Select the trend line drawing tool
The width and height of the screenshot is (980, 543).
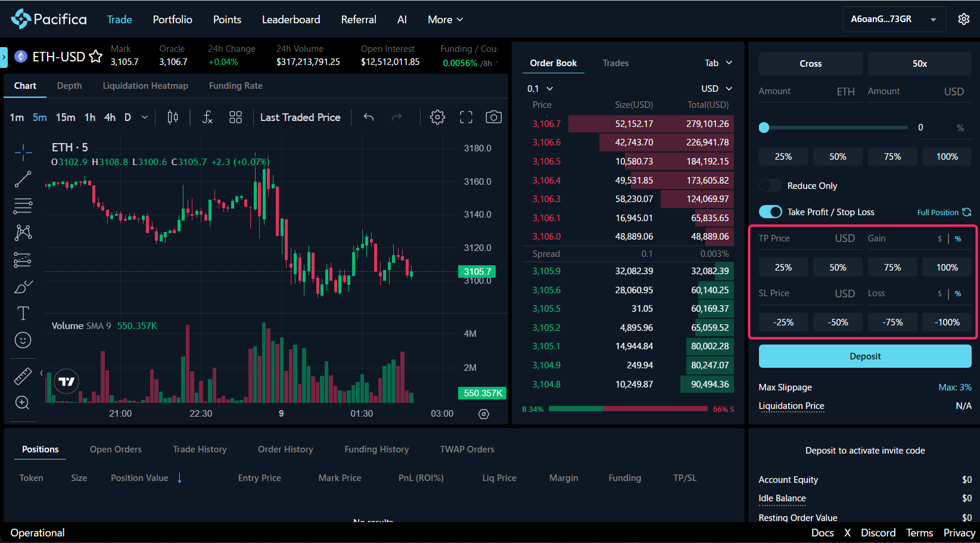23,179
